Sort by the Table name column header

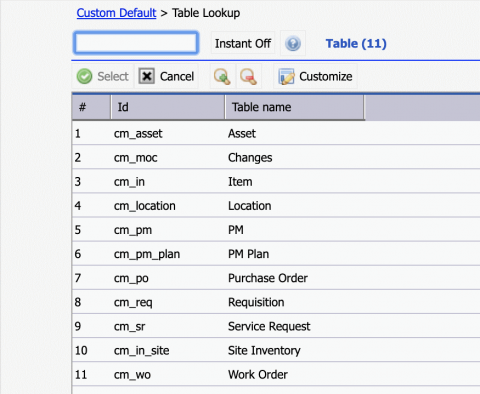click(x=295, y=107)
